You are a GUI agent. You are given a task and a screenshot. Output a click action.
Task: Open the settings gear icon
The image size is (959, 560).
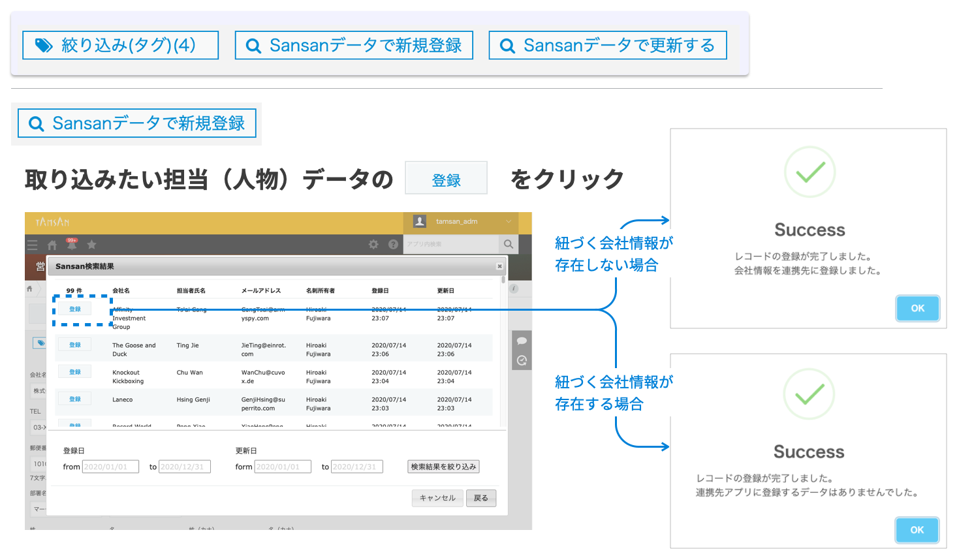373,244
